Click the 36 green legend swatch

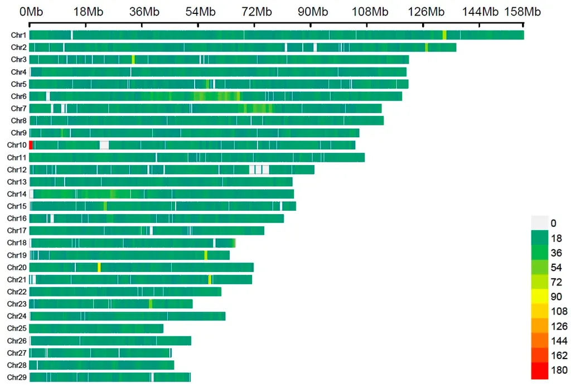539,253
